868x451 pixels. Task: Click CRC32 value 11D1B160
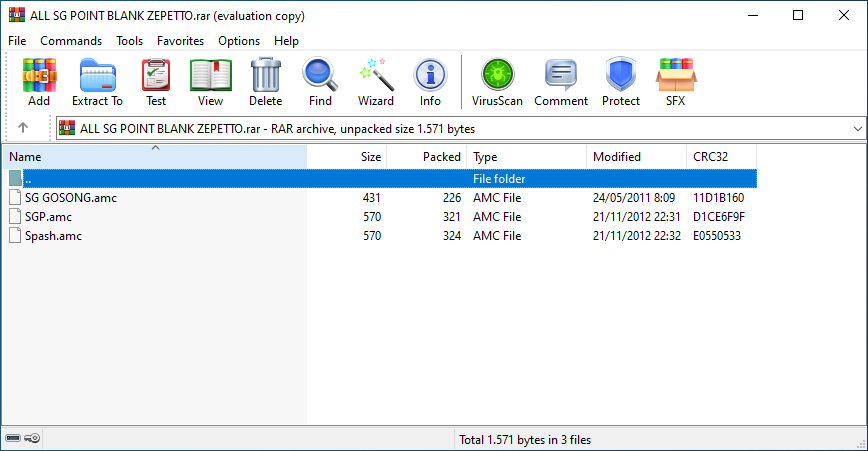pyautogui.click(x=719, y=198)
